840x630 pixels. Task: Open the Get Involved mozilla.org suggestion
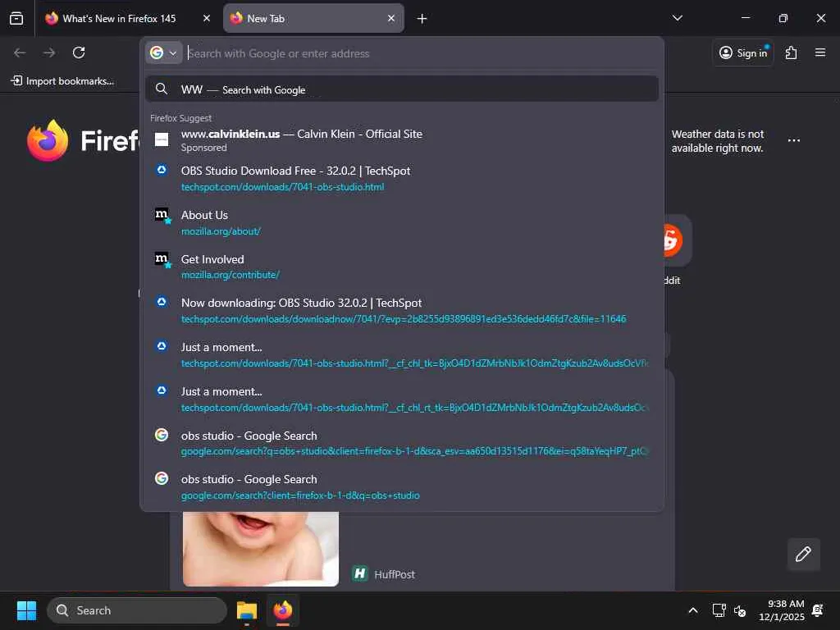402,267
